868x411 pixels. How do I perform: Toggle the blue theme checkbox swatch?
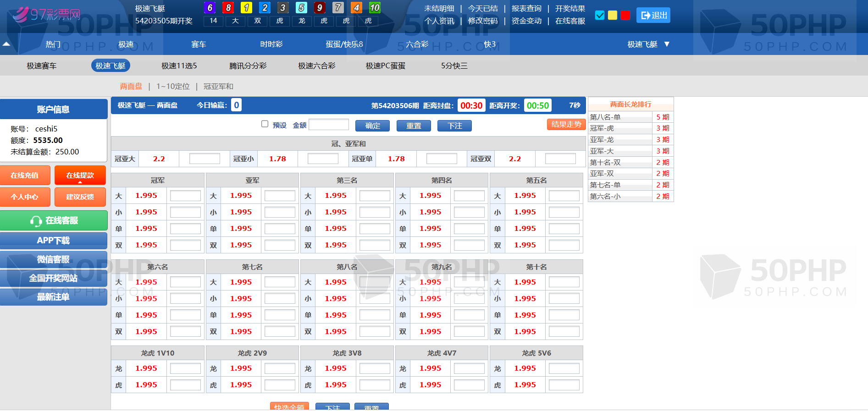coord(599,16)
